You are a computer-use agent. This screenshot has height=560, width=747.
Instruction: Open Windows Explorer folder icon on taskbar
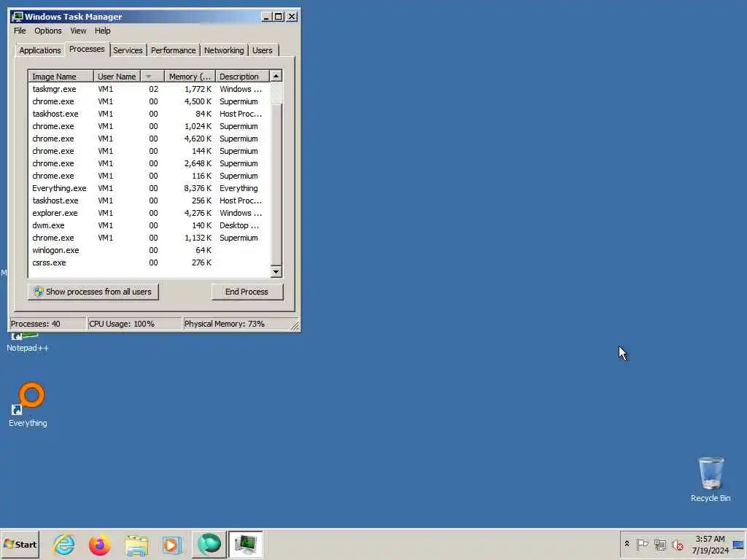(136, 544)
